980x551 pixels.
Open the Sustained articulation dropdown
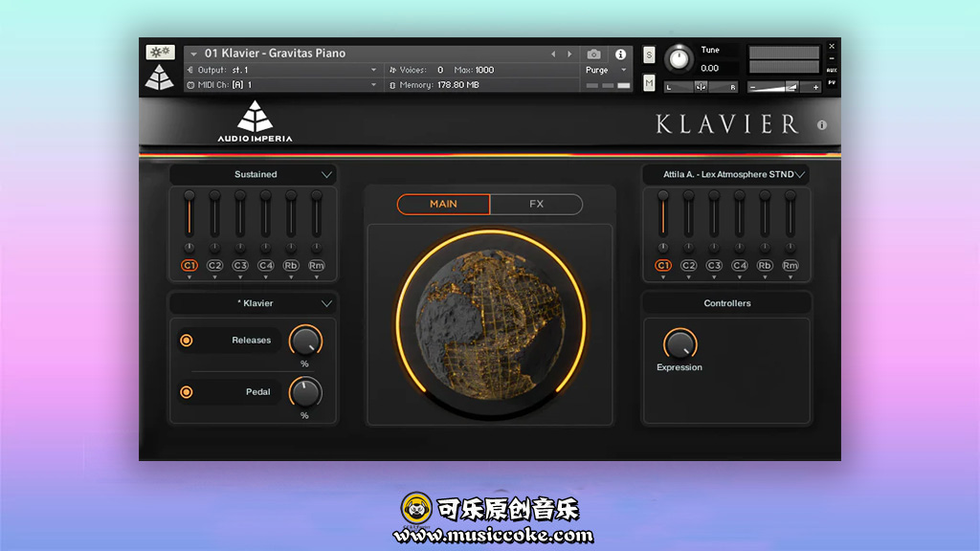pos(254,174)
